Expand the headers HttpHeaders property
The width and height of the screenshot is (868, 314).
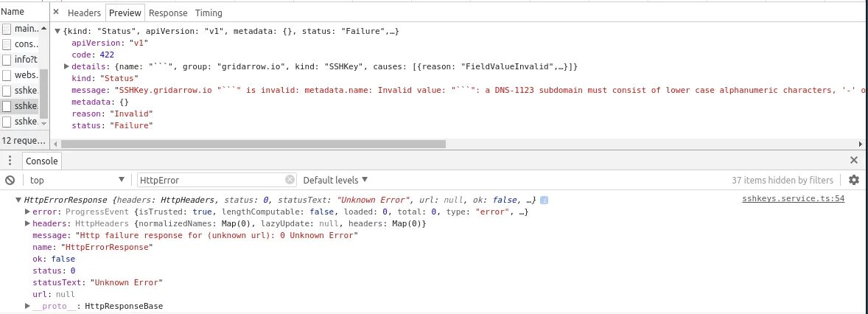[x=28, y=224]
